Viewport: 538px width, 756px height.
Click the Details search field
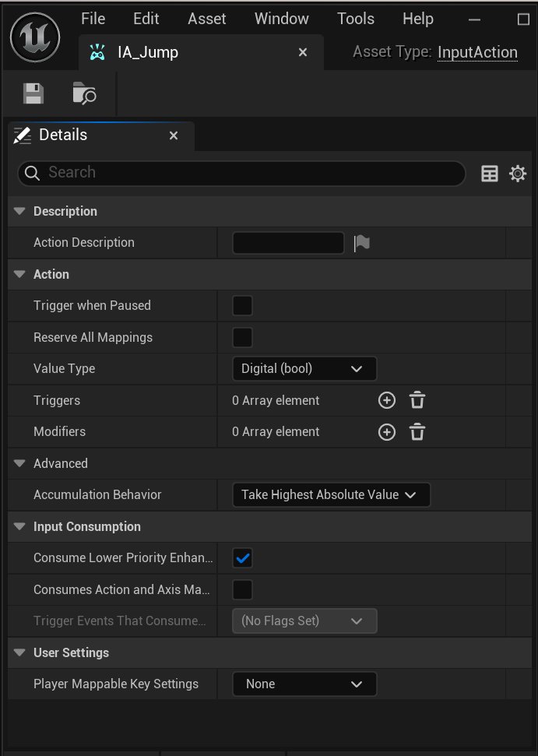tap(241, 173)
